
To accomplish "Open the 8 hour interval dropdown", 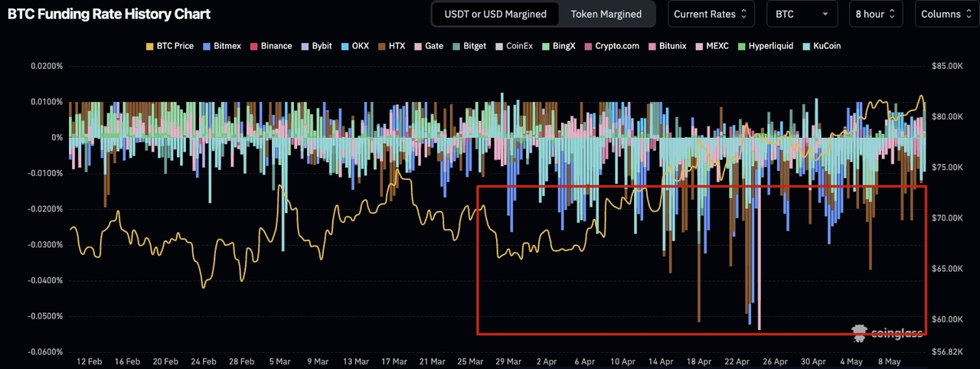I will click(x=877, y=14).
